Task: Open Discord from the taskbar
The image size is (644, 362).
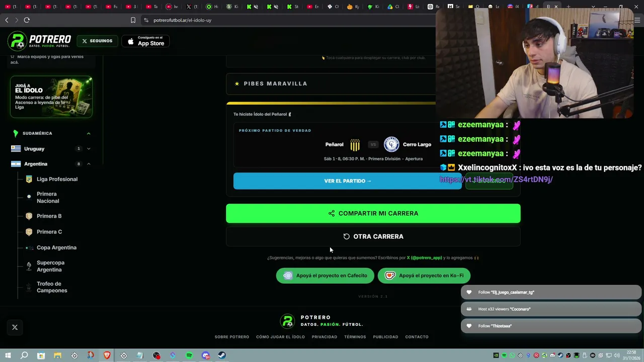Action: point(206,355)
